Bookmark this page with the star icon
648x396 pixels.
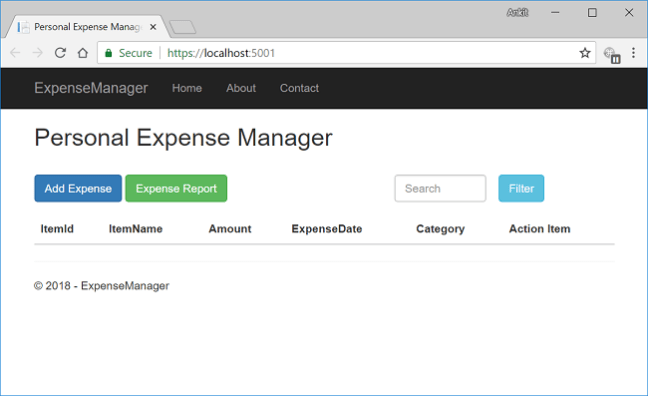coord(584,53)
